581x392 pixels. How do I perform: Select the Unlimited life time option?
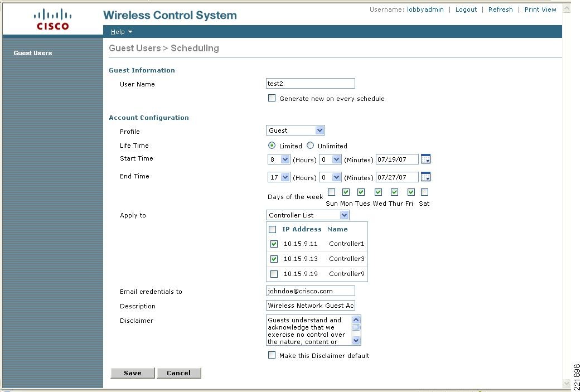(x=310, y=146)
